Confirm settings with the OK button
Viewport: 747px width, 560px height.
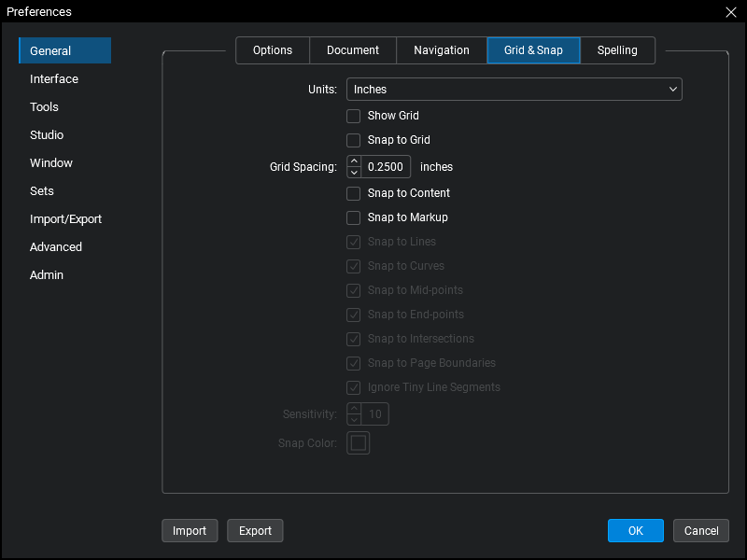click(635, 531)
